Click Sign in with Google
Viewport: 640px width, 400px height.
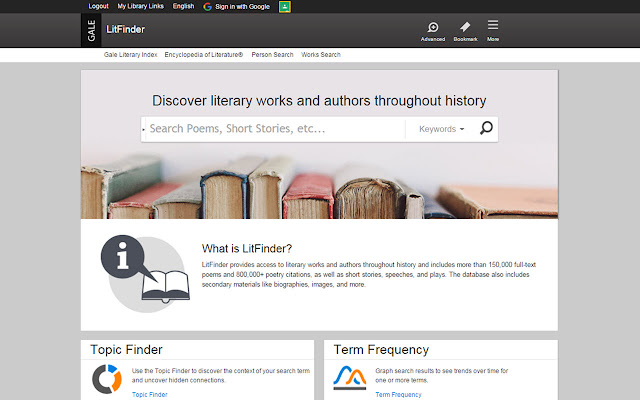(242, 7)
